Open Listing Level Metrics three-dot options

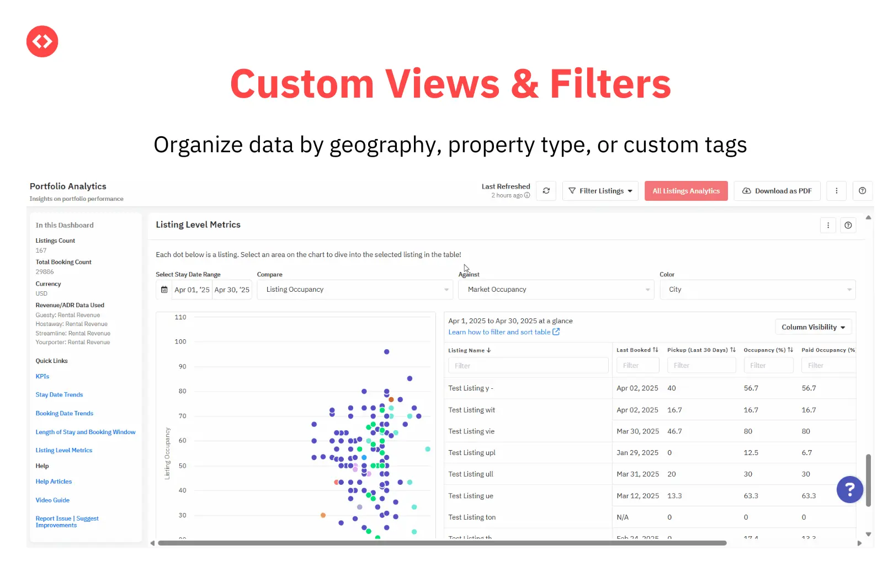coord(828,225)
